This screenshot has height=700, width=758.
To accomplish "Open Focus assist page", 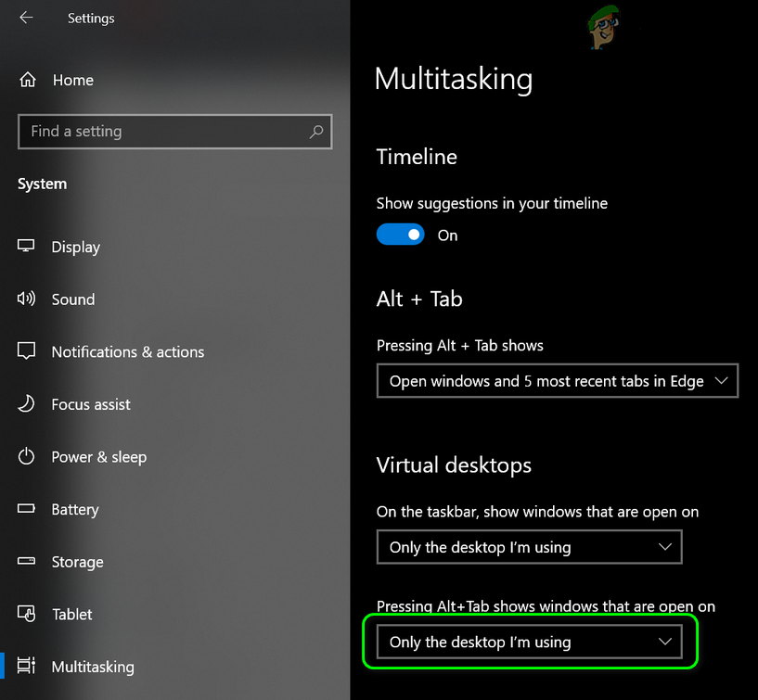I will pos(91,404).
